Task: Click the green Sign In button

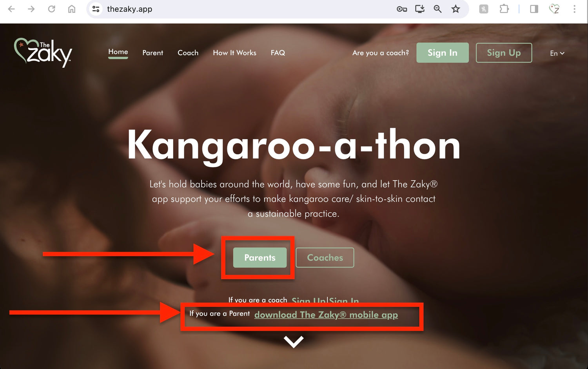Action: click(443, 52)
